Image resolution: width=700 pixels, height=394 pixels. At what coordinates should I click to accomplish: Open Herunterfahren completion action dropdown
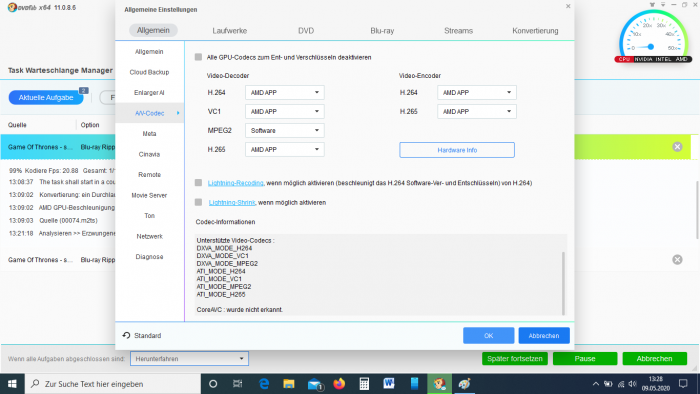[x=189, y=358]
